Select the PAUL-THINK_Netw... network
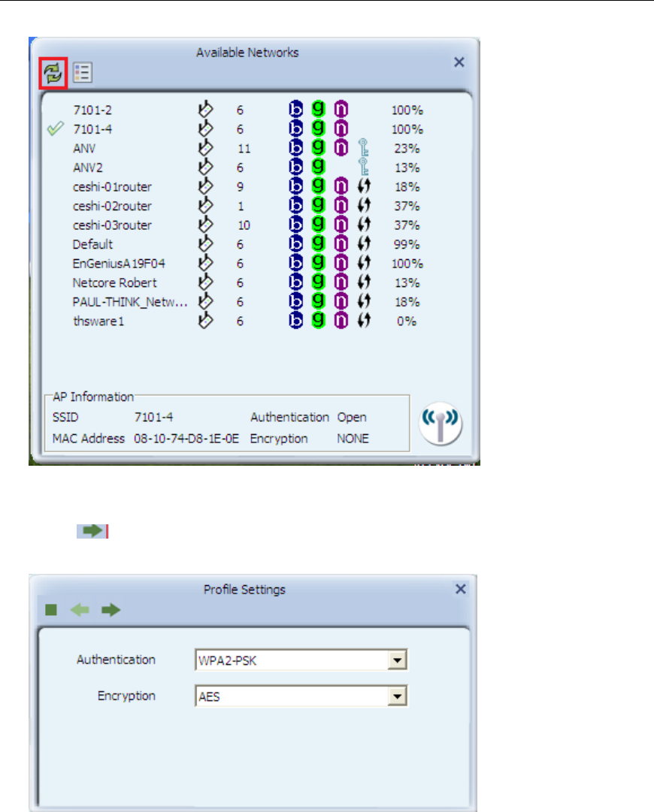 tap(130, 302)
